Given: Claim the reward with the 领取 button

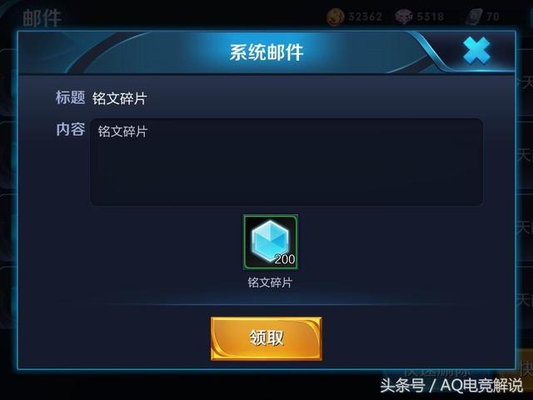Looking at the screenshot, I should click(266, 338).
